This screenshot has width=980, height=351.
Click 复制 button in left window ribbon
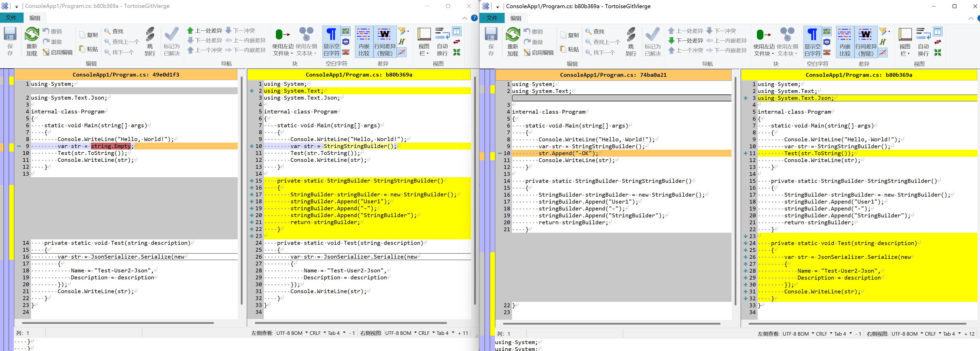[89, 35]
